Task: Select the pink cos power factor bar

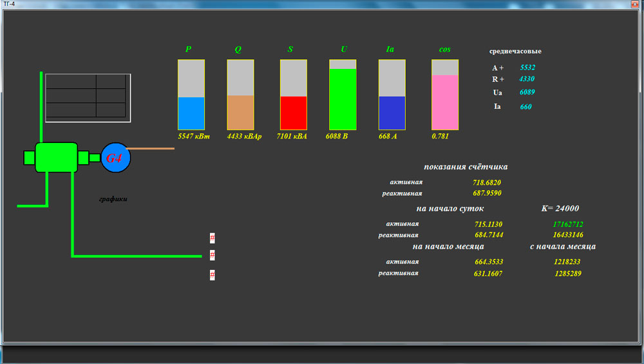Action: click(x=444, y=102)
